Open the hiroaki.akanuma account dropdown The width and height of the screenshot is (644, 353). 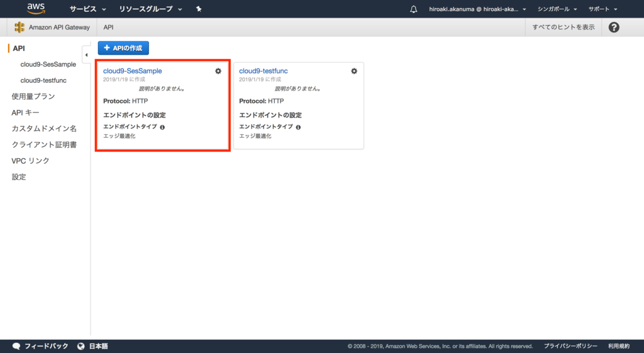pos(477,9)
